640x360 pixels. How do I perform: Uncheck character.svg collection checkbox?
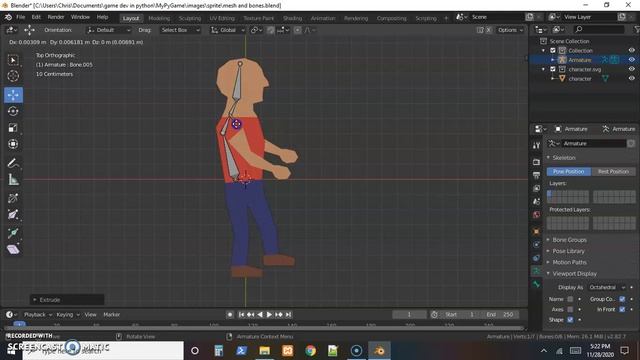[x=553, y=69]
